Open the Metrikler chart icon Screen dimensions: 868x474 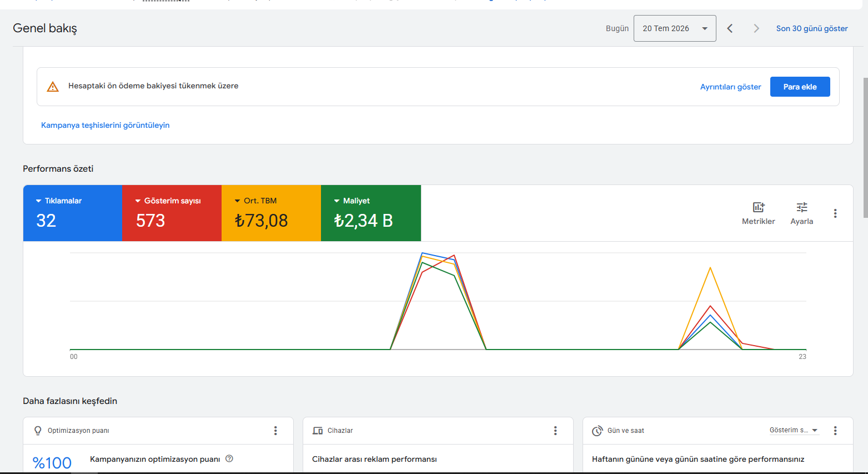coord(759,207)
